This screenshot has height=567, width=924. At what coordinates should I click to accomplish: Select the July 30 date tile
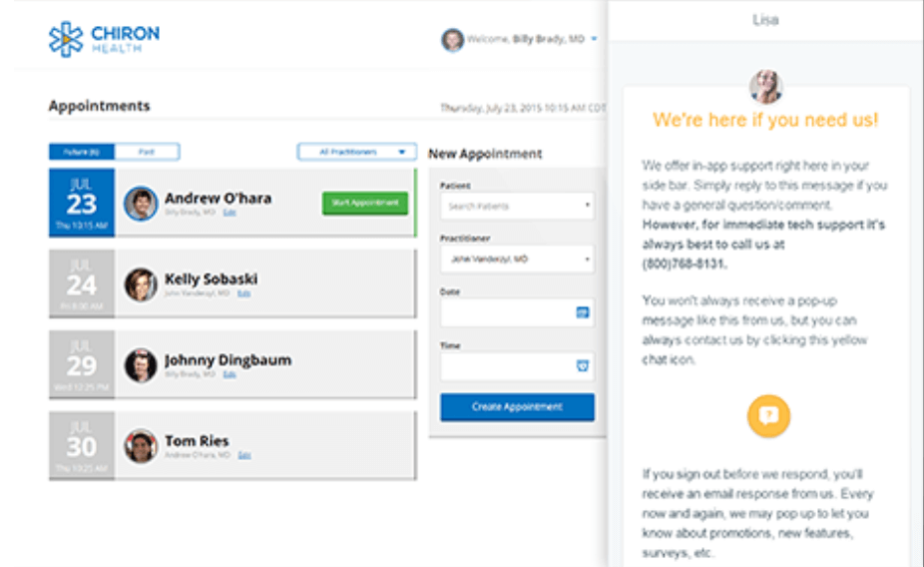[x=82, y=446]
